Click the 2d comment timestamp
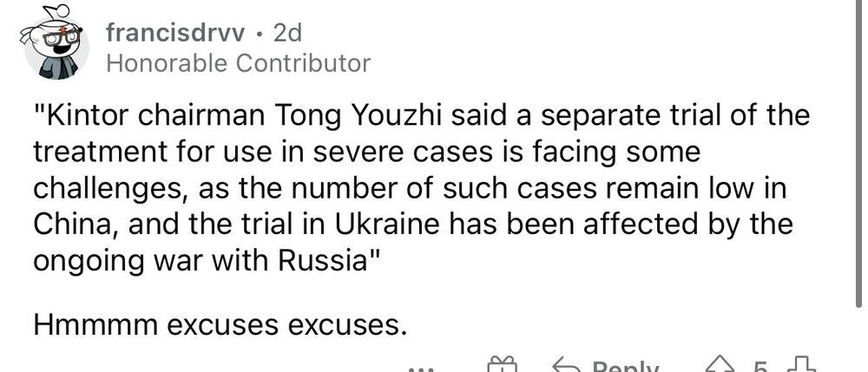The width and height of the screenshot is (868, 372). coord(286,34)
